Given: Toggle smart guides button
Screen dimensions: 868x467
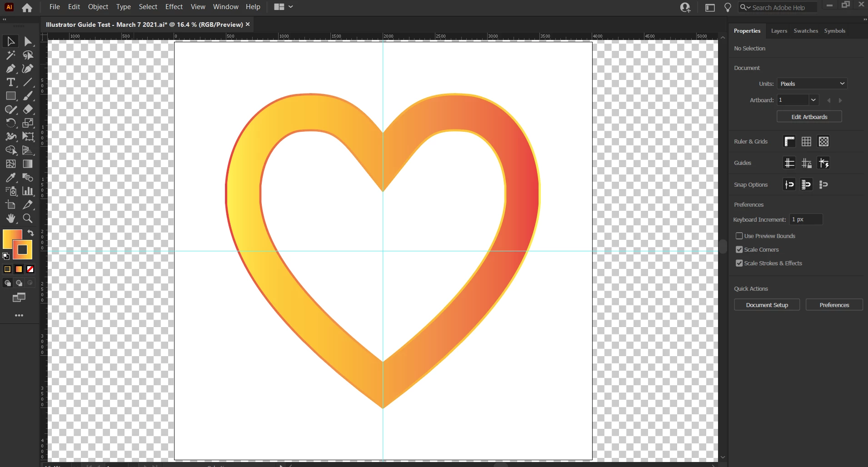Looking at the screenshot, I should click(823, 163).
